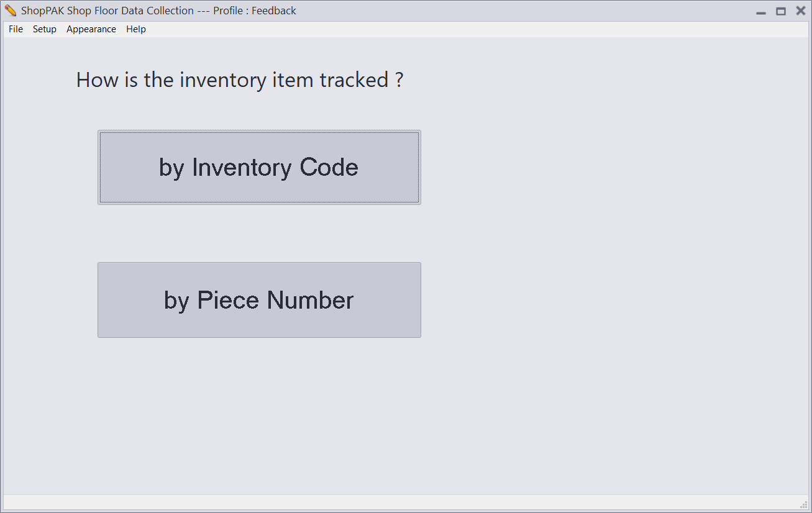Click the gap between the two tracking buttons
This screenshot has width=812, height=513.
pos(259,234)
